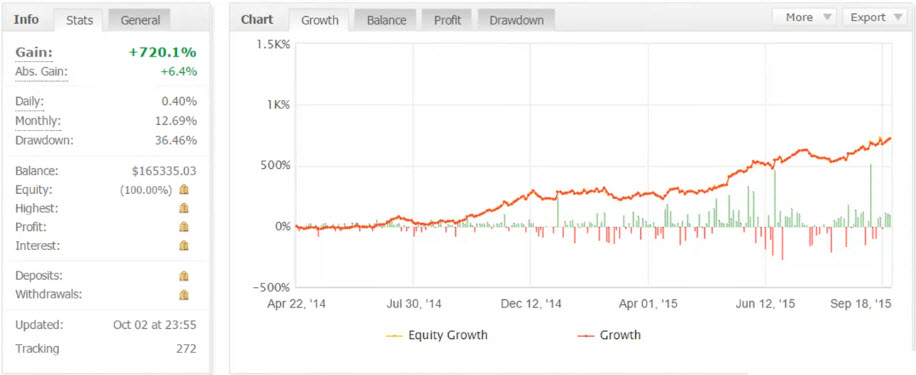The image size is (916, 375).
Task: Click the 12.69% monthly value
Action: [176, 121]
